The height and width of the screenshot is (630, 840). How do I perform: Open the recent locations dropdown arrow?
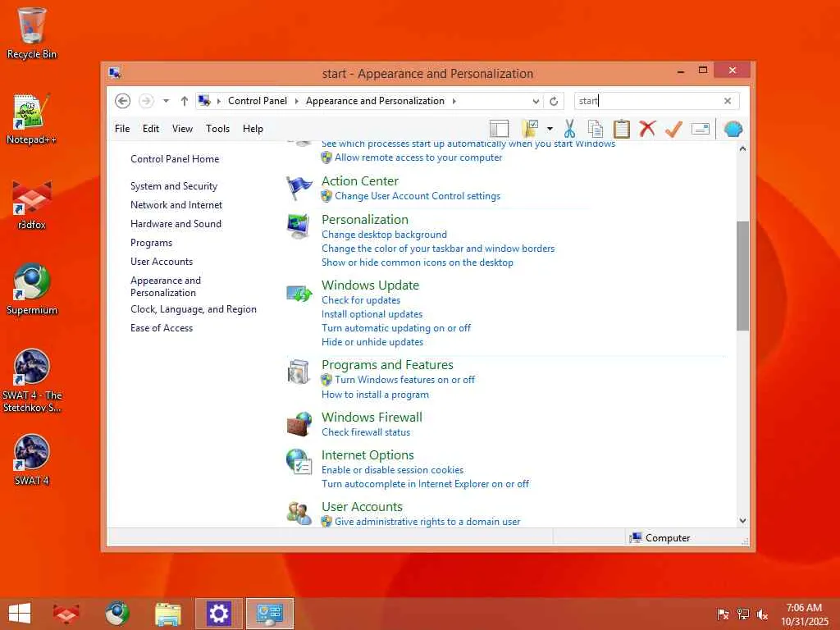[x=166, y=101]
